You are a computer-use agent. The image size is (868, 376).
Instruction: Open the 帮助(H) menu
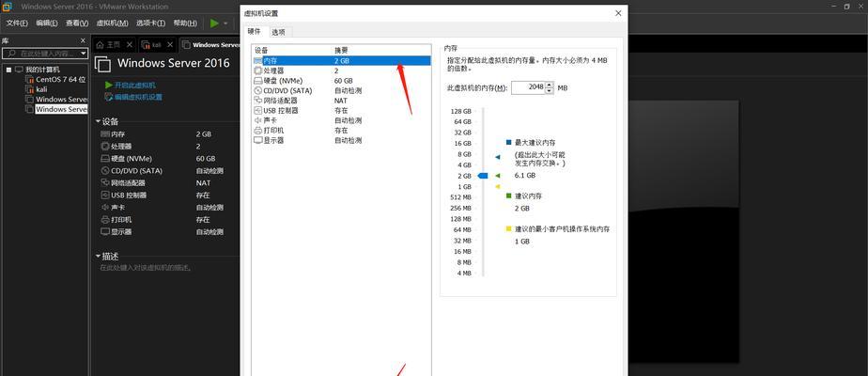pos(185,23)
